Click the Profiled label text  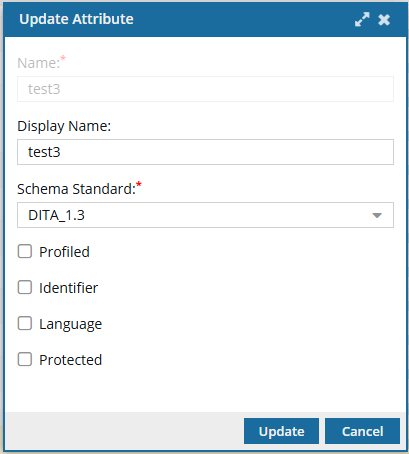[x=64, y=252]
